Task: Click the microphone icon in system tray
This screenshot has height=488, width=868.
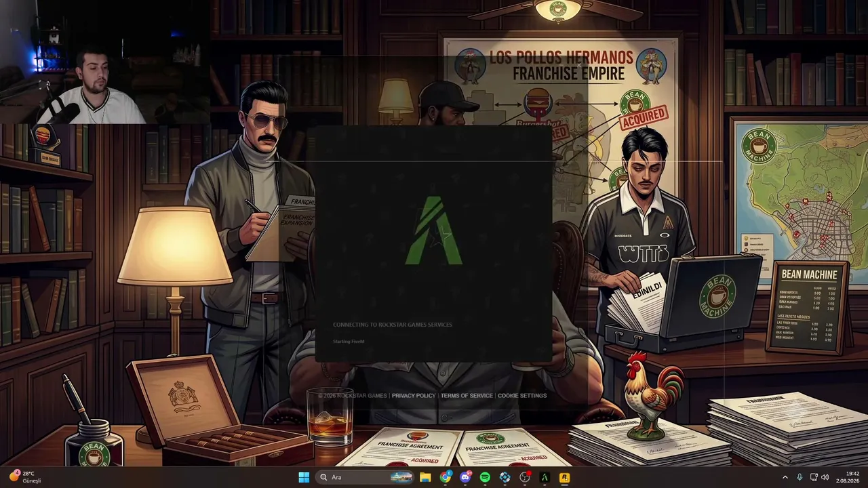Action: [800, 477]
